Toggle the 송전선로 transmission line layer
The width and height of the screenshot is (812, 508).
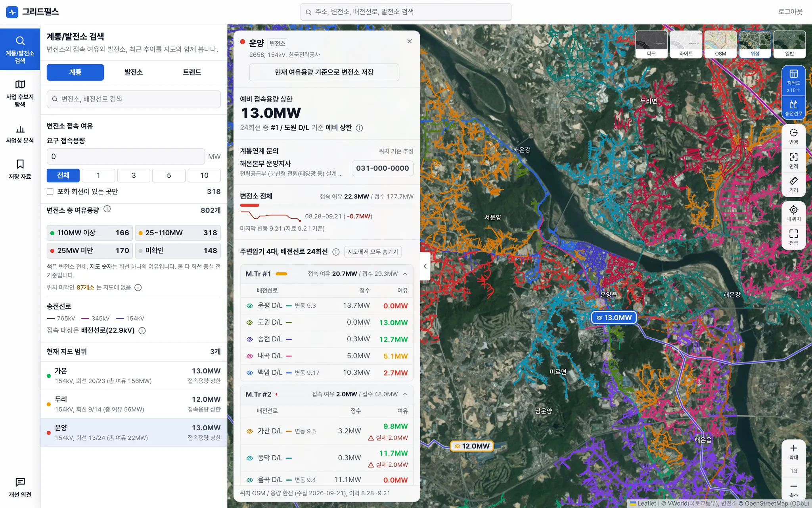(793, 108)
